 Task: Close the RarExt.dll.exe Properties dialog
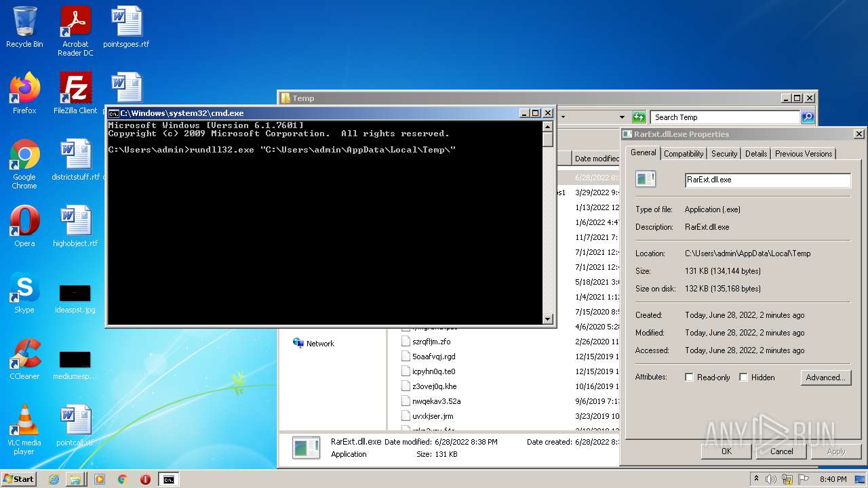pos(859,134)
